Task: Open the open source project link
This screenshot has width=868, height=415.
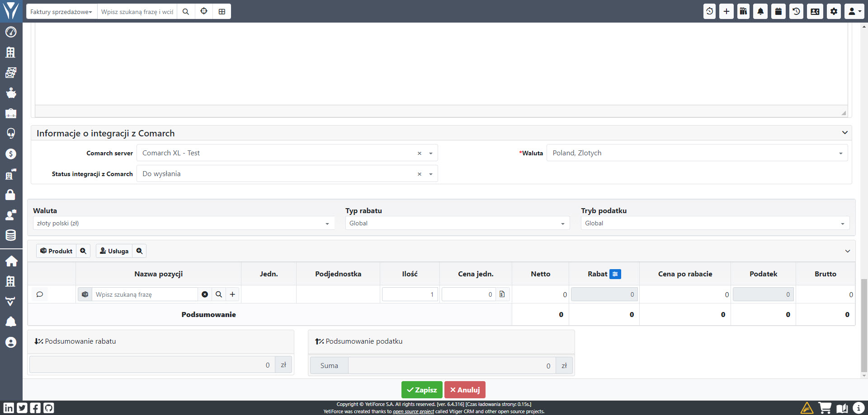Action: click(x=413, y=411)
